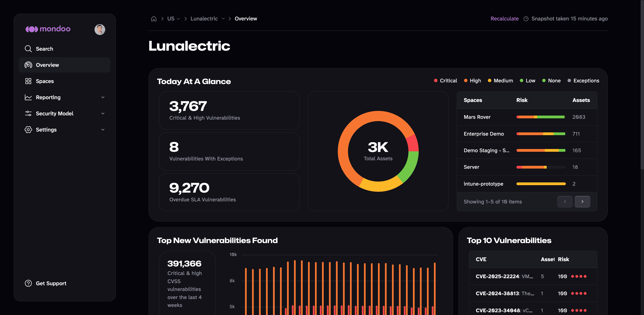The image size is (644, 315).
Task: Click the Reporting chart icon
Action: tap(28, 97)
